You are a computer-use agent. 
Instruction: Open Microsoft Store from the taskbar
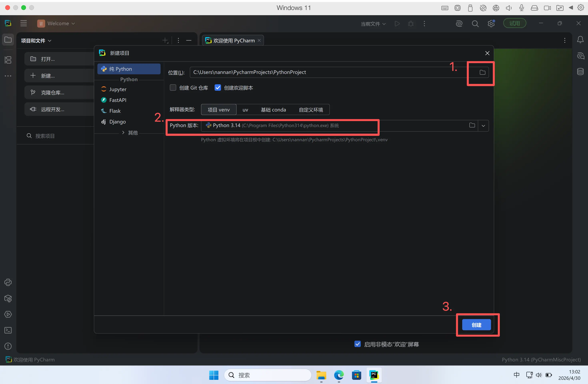pyautogui.click(x=356, y=375)
